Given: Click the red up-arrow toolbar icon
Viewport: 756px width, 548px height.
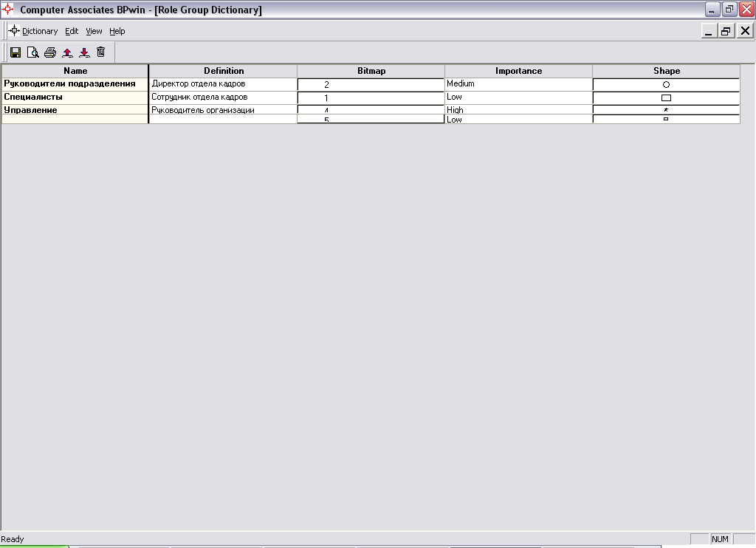Looking at the screenshot, I should tap(67, 52).
